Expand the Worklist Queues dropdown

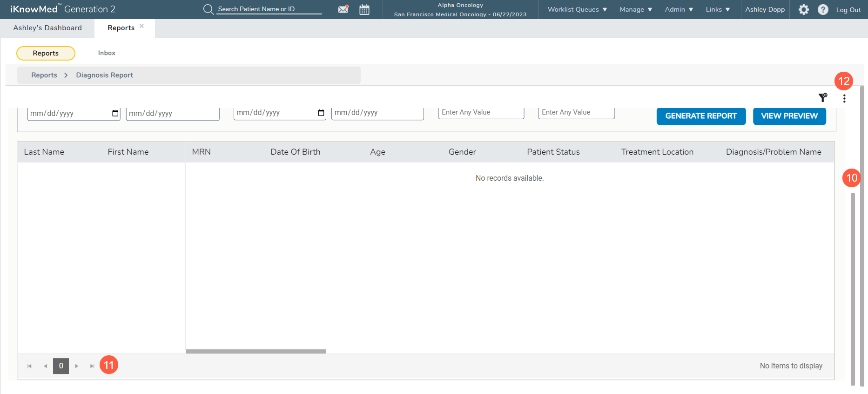[x=577, y=9]
